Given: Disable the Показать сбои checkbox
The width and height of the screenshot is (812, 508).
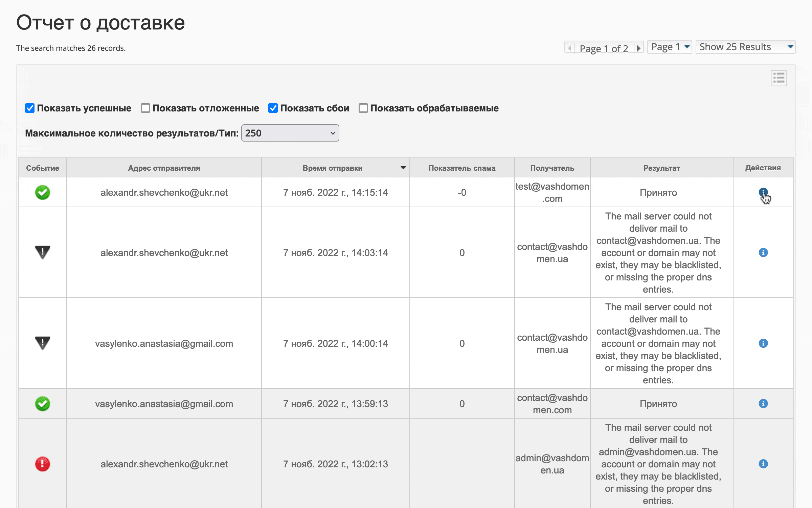Looking at the screenshot, I should pyautogui.click(x=273, y=108).
